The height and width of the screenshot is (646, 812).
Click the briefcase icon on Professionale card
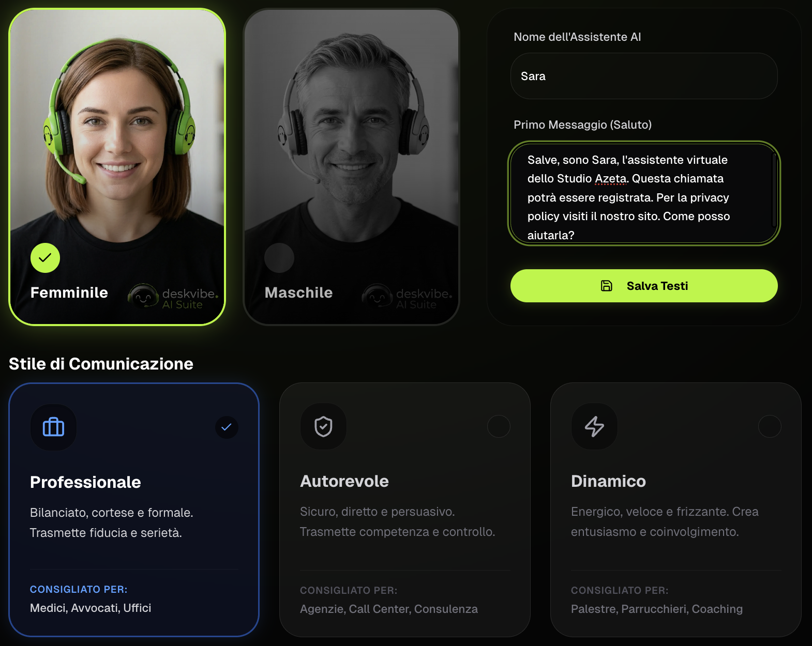(53, 427)
